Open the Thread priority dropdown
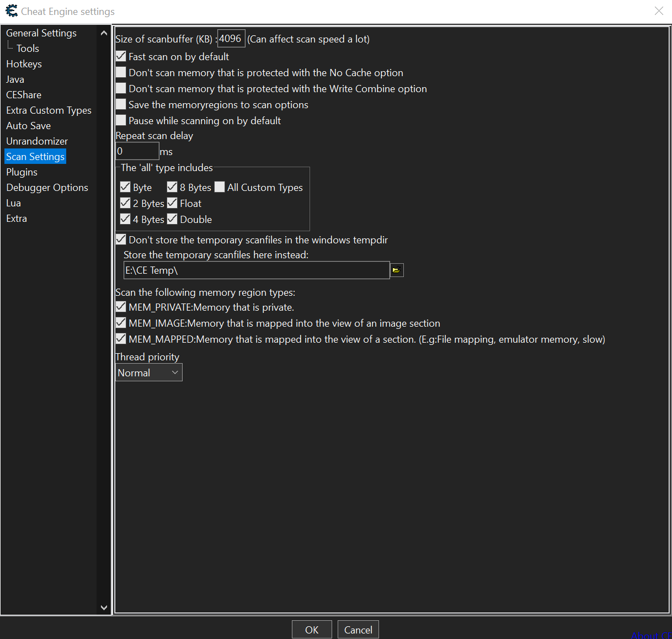The height and width of the screenshot is (639, 672). pyautogui.click(x=148, y=372)
